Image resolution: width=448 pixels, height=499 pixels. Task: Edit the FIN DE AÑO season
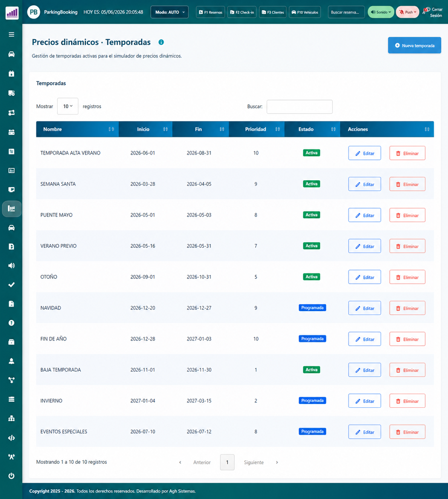coord(364,339)
